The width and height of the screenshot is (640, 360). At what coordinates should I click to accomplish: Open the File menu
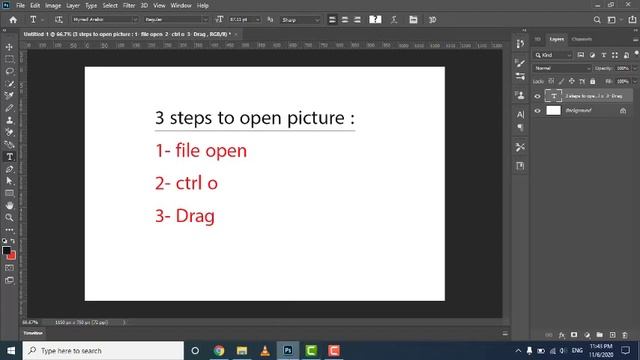click(x=20, y=6)
